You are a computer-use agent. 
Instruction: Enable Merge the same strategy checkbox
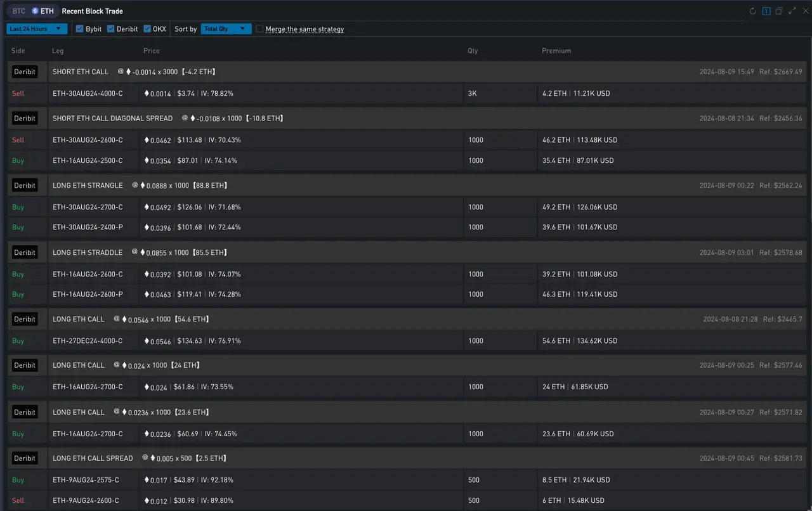[259, 29]
